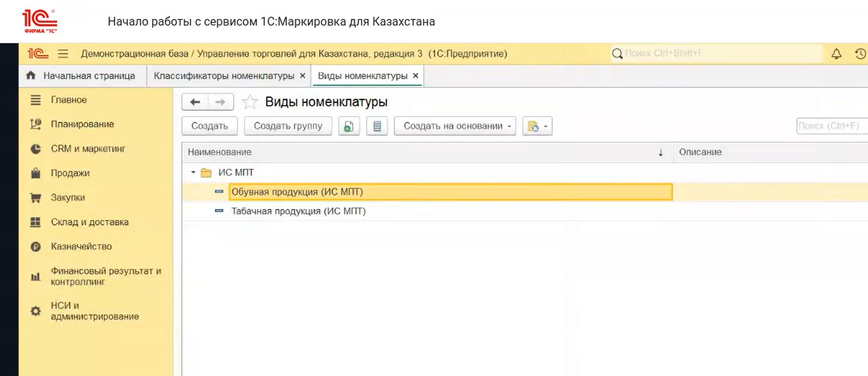Focus the list search field Поиск (Ctrl+F)
The height and width of the screenshot is (376, 868).
click(832, 126)
